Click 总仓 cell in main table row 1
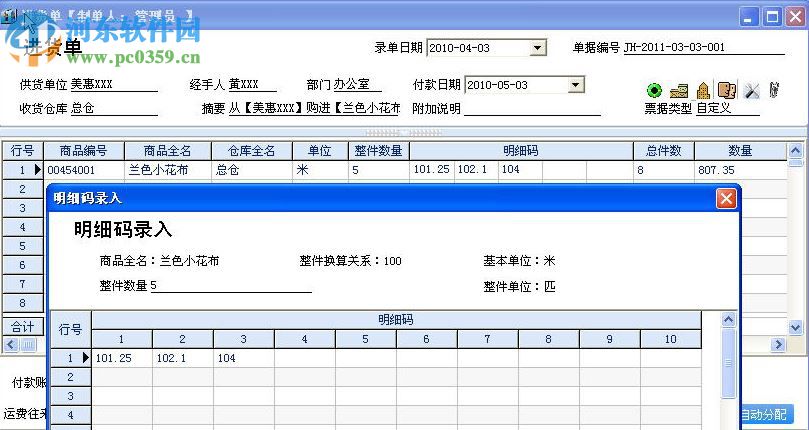809x430 pixels. pyautogui.click(x=252, y=170)
